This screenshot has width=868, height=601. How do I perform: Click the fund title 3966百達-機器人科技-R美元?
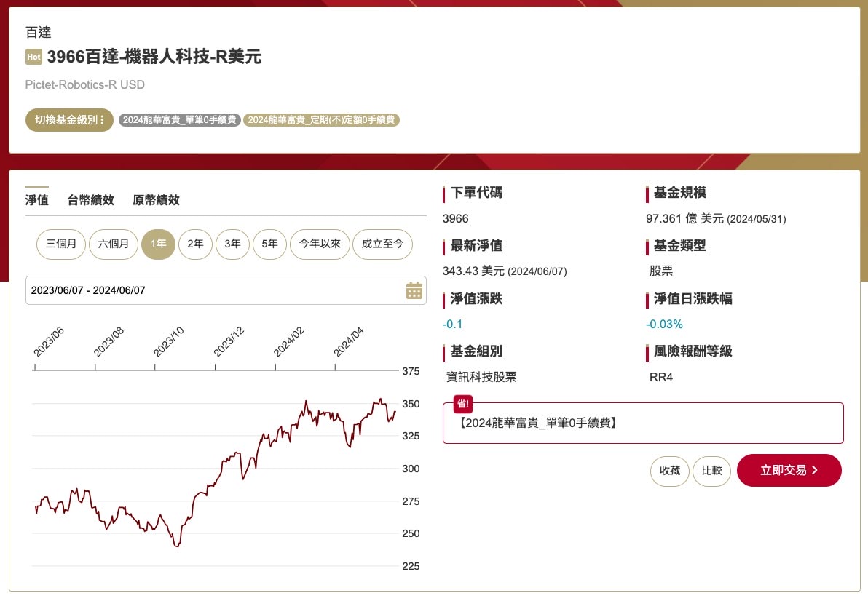coord(154,57)
